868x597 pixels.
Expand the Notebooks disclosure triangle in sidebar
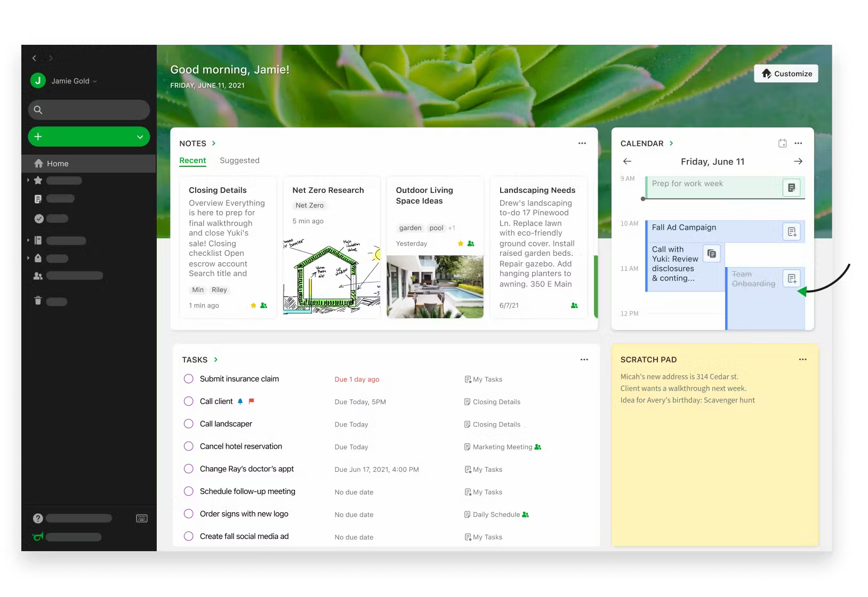pyautogui.click(x=28, y=240)
